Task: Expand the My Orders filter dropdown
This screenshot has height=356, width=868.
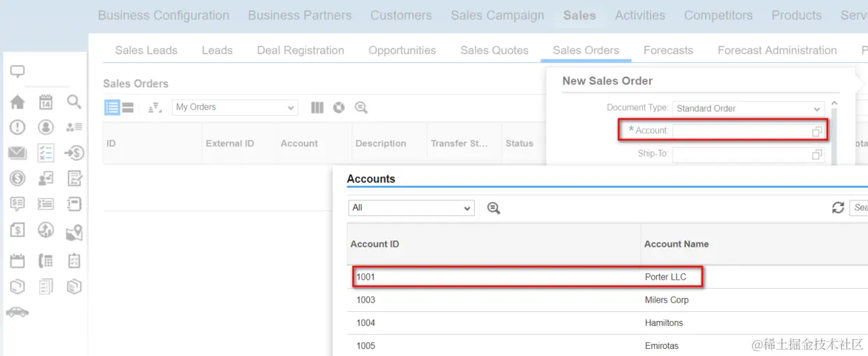Action: tap(290, 108)
